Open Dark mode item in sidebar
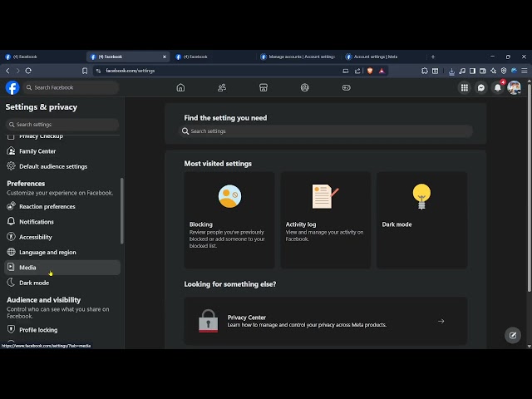532x399 pixels. coord(62,283)
